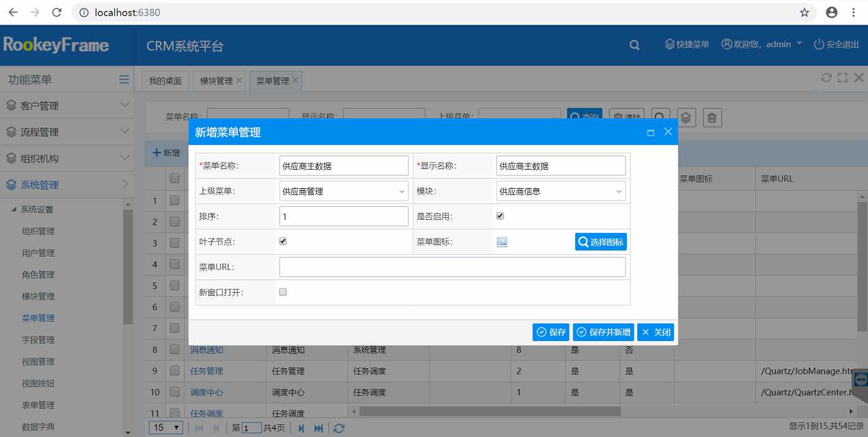Open the 上级菜单 dropdown in dialog

coord(344,191)
